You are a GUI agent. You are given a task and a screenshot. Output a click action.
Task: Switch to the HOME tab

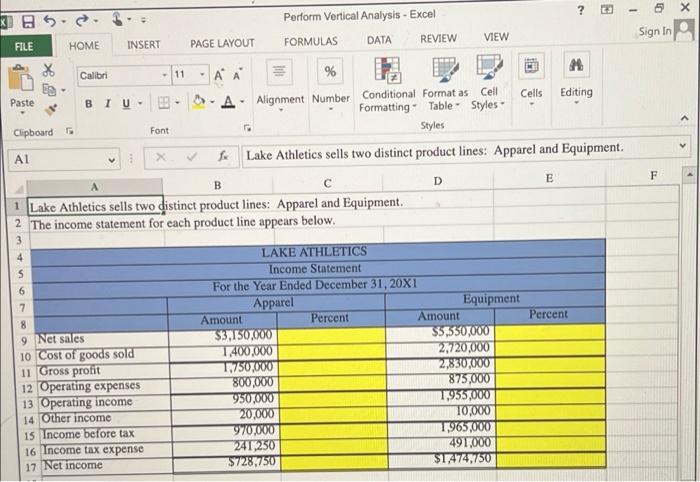click(84, 46)
